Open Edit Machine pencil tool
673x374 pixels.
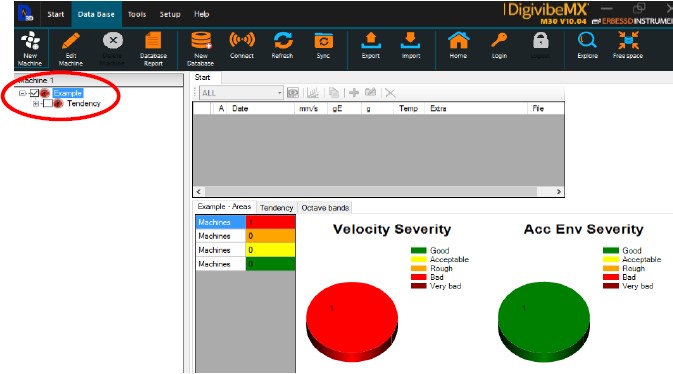tap(71, 48)
